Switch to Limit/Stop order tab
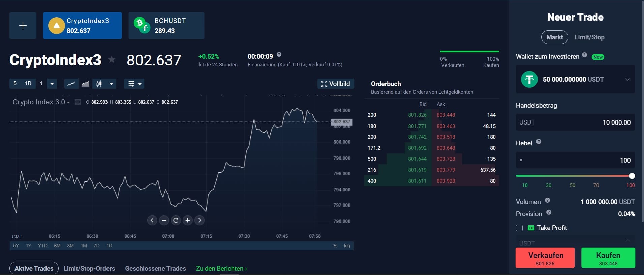Image resolution: width=644 pixels, height=275 pixels. pyautogui.click(x=589, y=37)
